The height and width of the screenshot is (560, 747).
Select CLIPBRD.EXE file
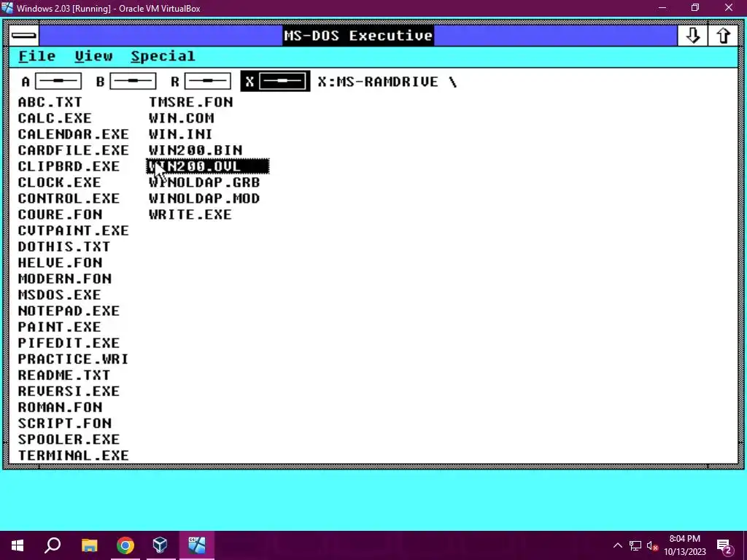[x=69, y=166]
